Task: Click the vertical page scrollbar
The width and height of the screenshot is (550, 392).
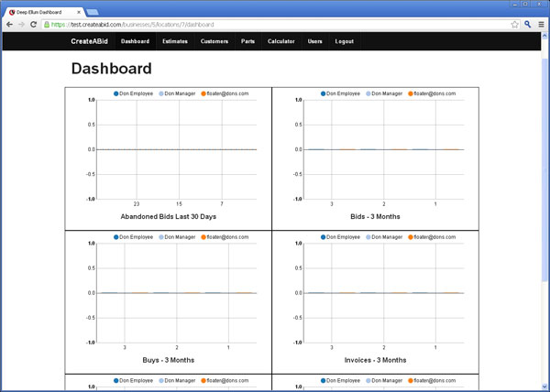Action: point(544,183)
